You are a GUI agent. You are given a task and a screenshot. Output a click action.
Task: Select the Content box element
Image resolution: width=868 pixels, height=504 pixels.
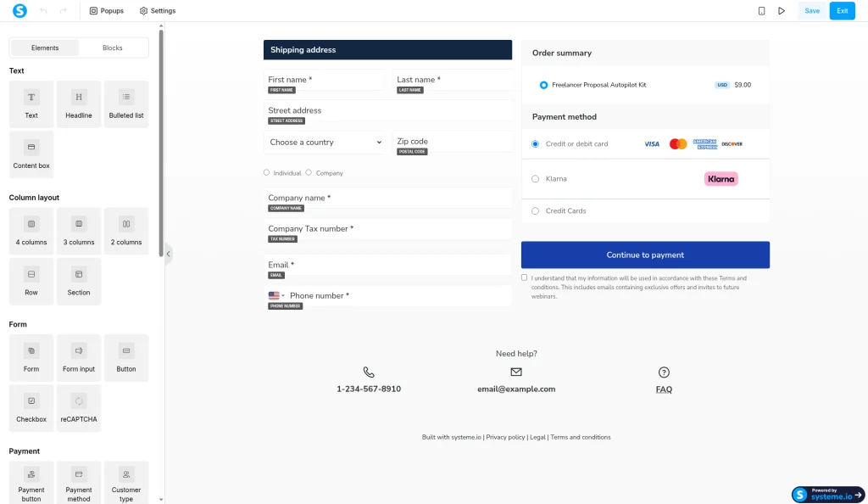[31, 154]
